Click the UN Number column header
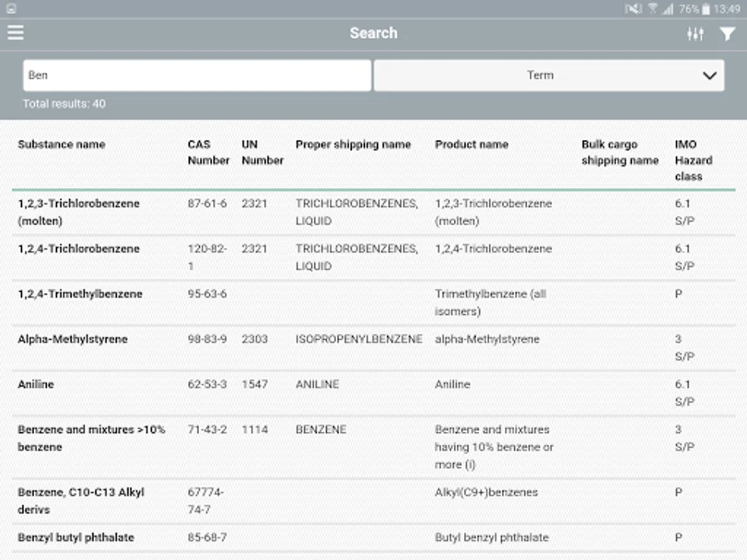747x560 pixels. 262,152
